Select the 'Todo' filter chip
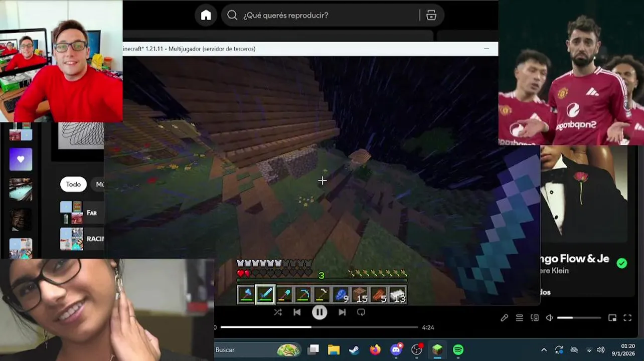Image resolution: width=644 pixels, height=361 pixels. pos(73,185)
